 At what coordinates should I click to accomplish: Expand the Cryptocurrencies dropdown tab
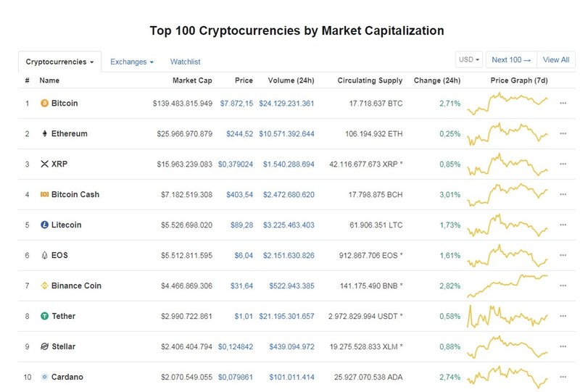click(x=59, y=62)
